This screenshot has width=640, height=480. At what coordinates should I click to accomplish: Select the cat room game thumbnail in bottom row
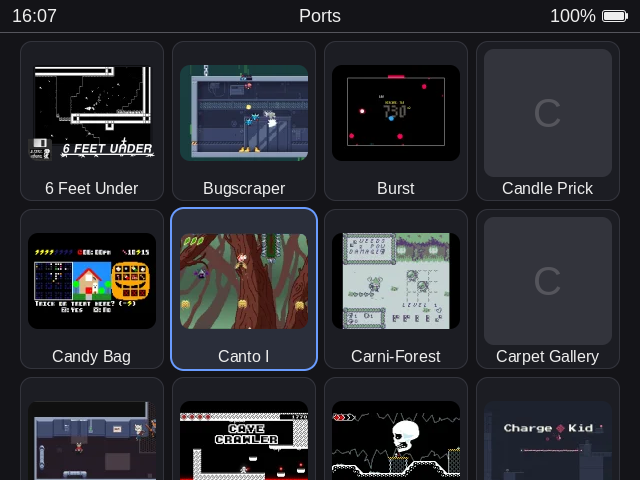click(x=92, y=440)
